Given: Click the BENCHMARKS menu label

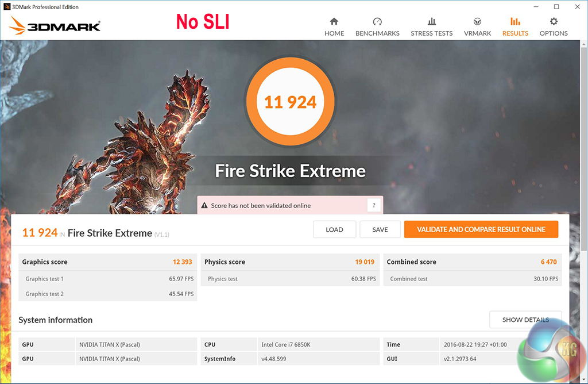Looking at the screenshot, I should tap(377, 33).
